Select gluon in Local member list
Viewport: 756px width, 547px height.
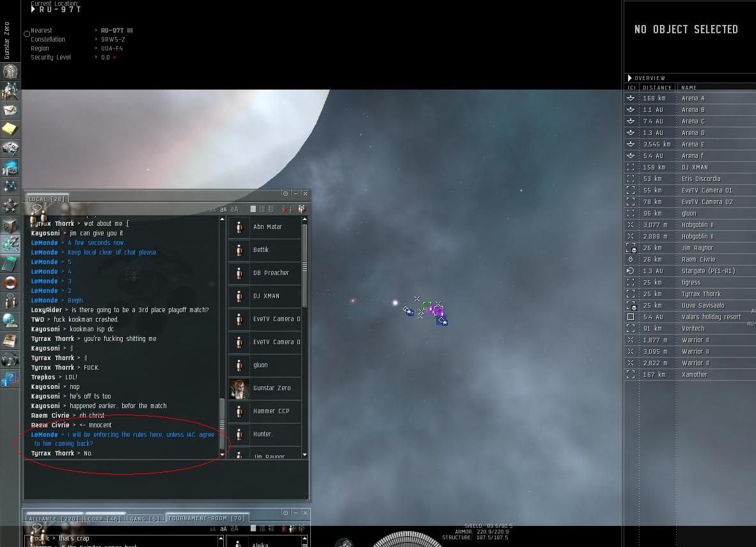264,365
